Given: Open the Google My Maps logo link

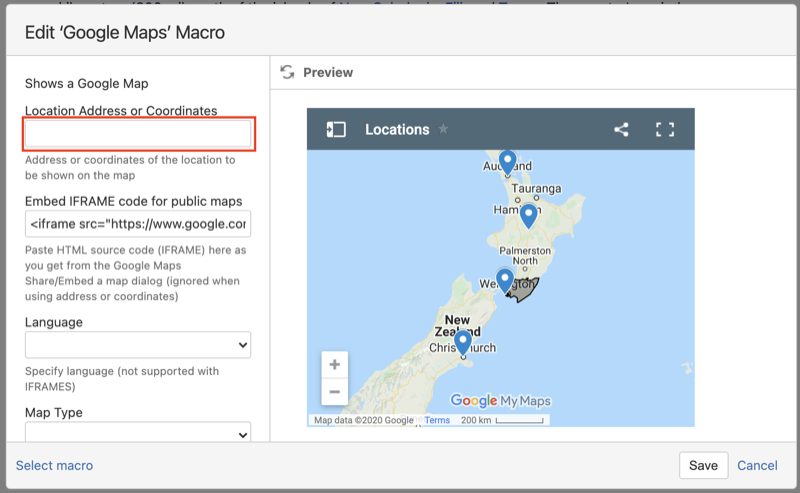Looking at the screenshot, I should [501, 401].
